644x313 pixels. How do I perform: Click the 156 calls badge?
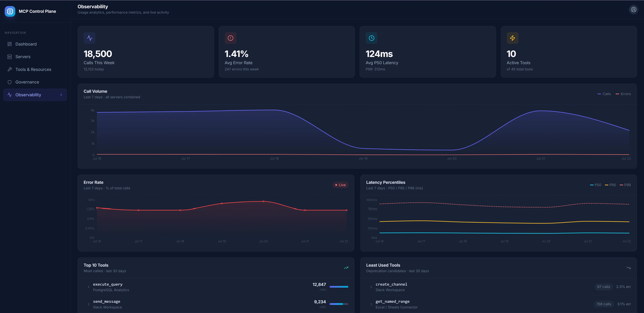pyautogui.click(x=604, y=304)
